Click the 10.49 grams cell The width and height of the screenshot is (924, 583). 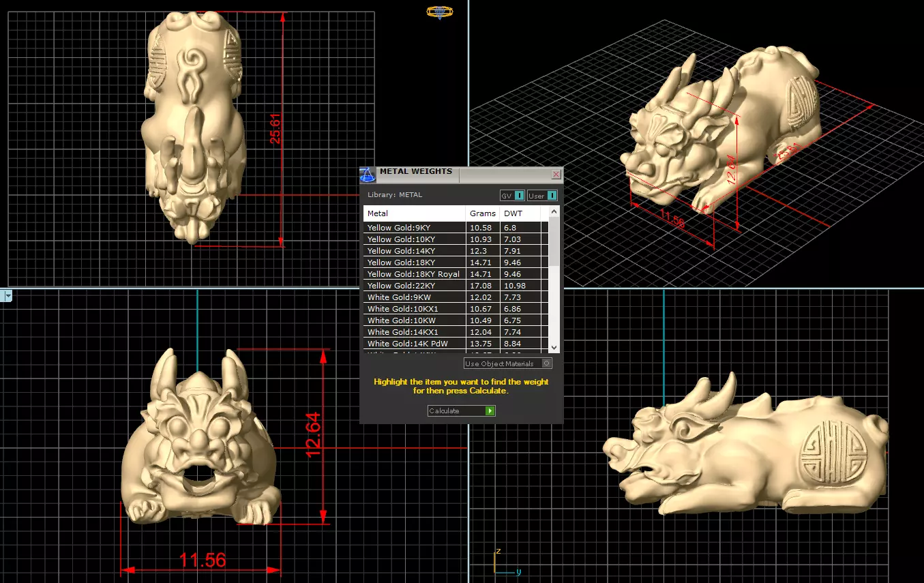tap(483, 320)
